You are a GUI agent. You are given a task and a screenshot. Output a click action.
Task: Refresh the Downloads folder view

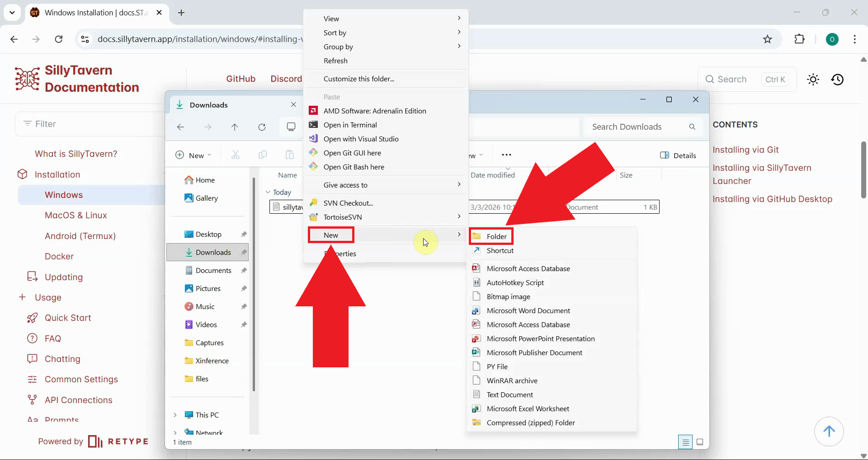tap(262, 127)
